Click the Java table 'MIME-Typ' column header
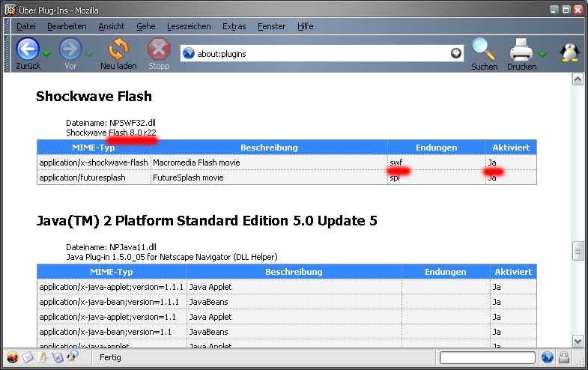588x370 pixels. [112, 272]
